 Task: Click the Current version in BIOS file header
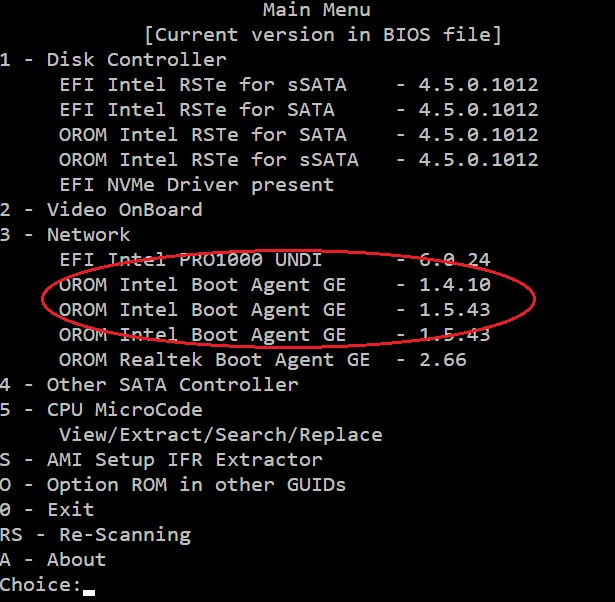(x=323, y=35)
